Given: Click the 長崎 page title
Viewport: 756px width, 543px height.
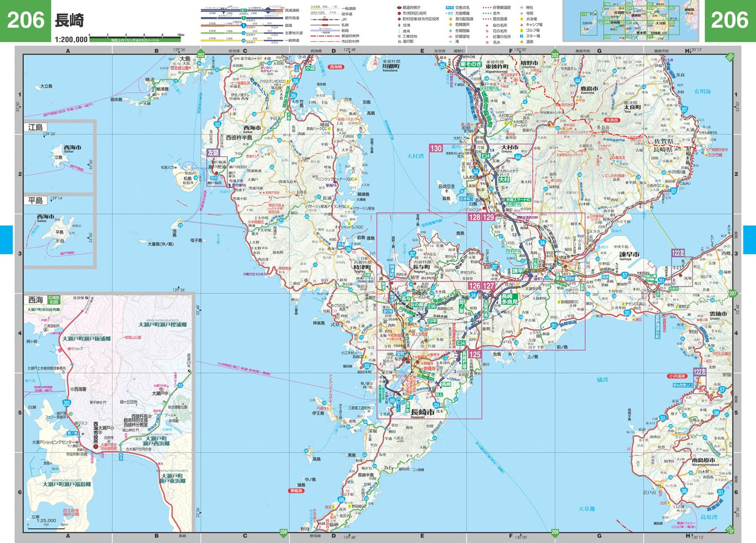Looking at the screenshot, I should (x=70, y=21).
